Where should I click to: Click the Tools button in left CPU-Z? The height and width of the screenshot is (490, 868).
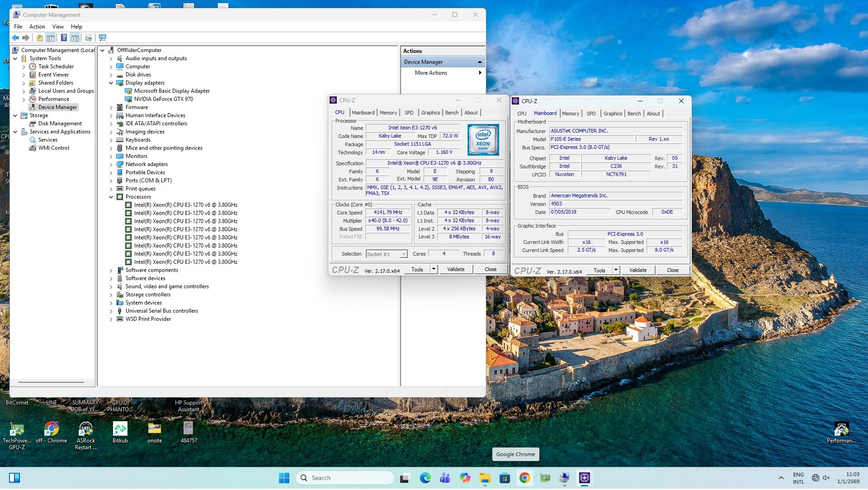click(417, 270)
